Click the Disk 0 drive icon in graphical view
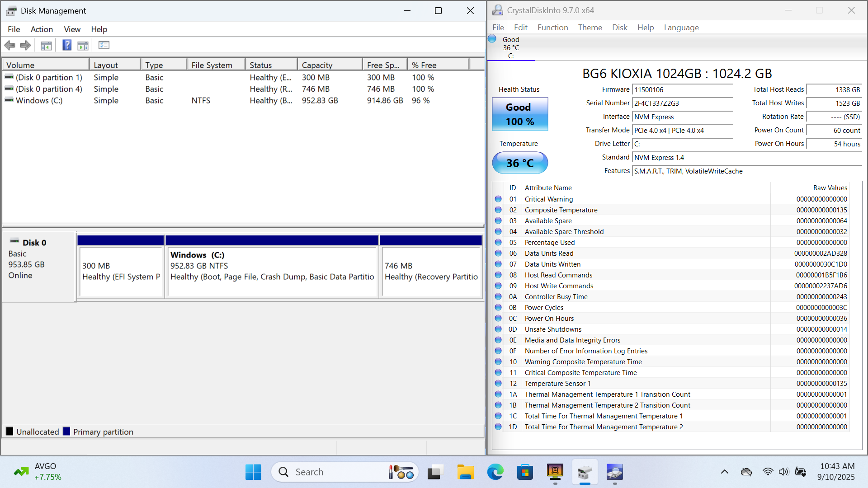The width and height of the screenshot is (868, 488). (14, 241)
